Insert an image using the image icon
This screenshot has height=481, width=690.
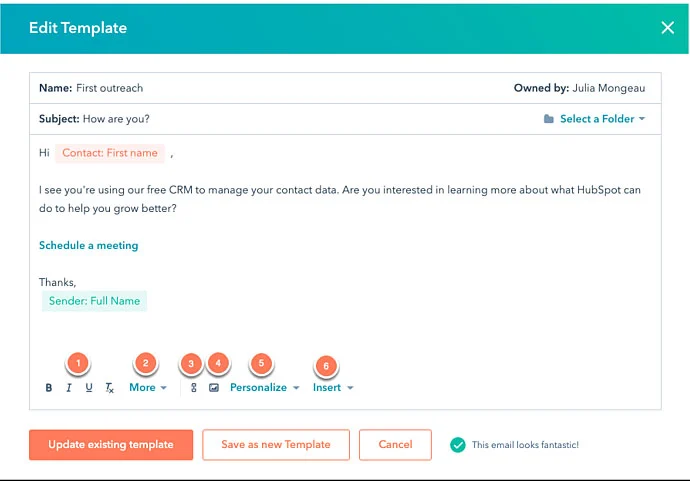click(x=214, y=388)
